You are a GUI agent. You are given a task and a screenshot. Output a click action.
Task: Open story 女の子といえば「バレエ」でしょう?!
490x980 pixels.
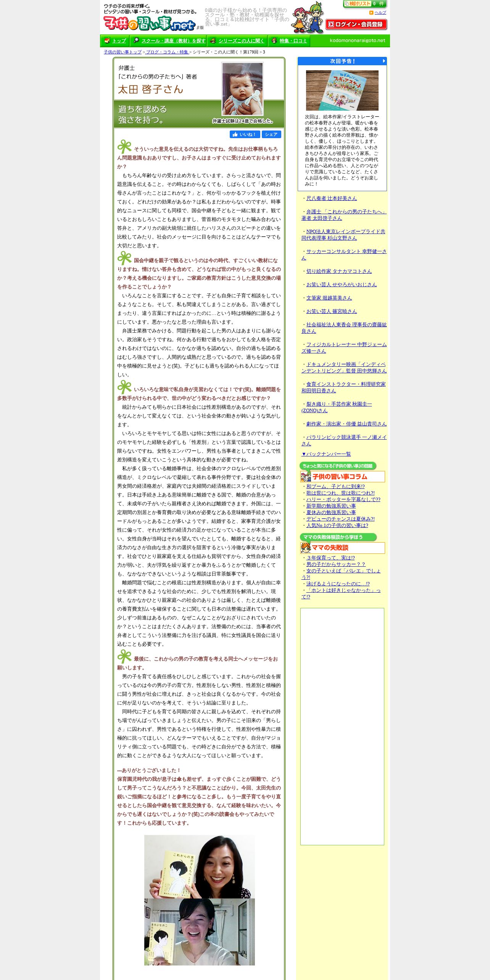(x=341, y=574)
